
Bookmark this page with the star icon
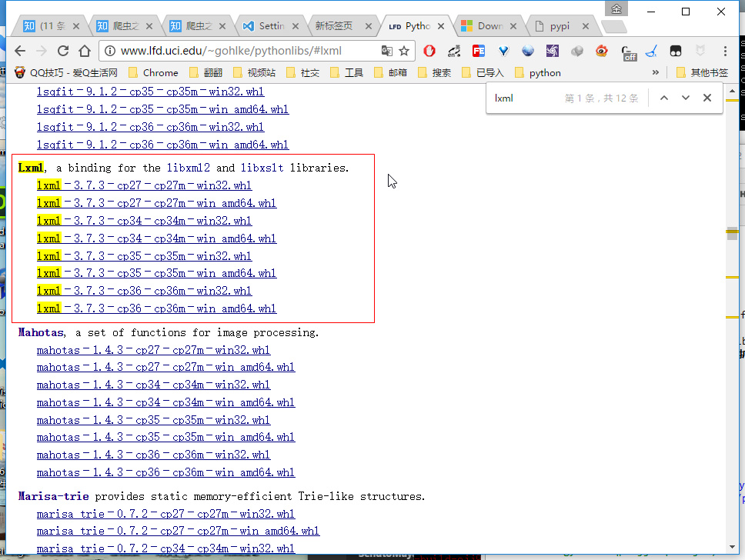(x=404, y=51)
